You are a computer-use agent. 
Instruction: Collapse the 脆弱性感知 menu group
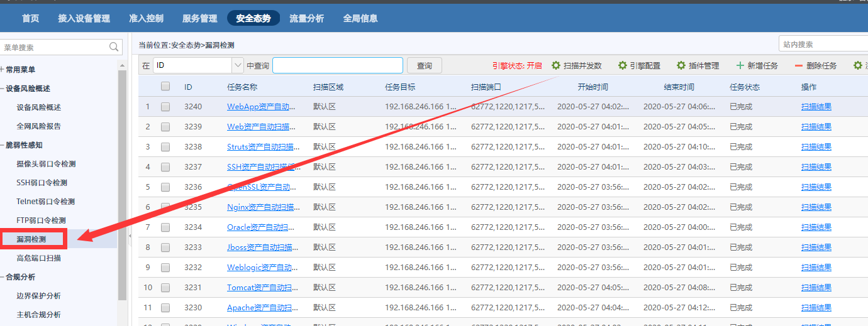(x=3, y=145)
